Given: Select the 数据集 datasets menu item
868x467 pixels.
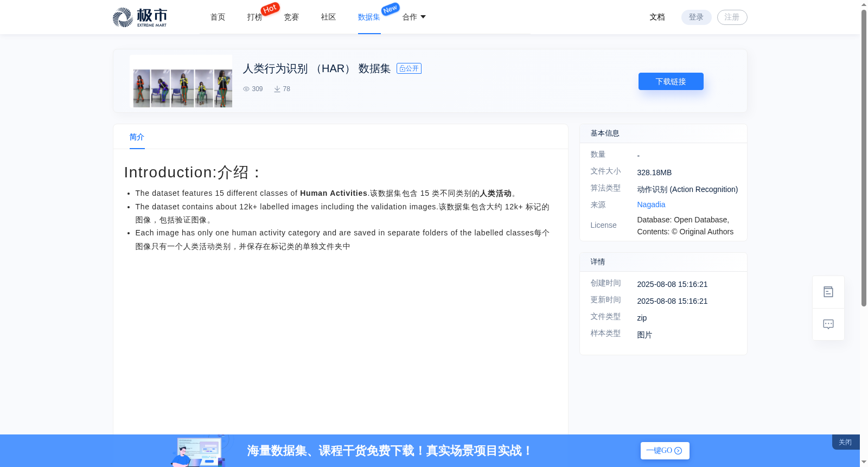Looking at the screenshot, I should pos(369,17).
